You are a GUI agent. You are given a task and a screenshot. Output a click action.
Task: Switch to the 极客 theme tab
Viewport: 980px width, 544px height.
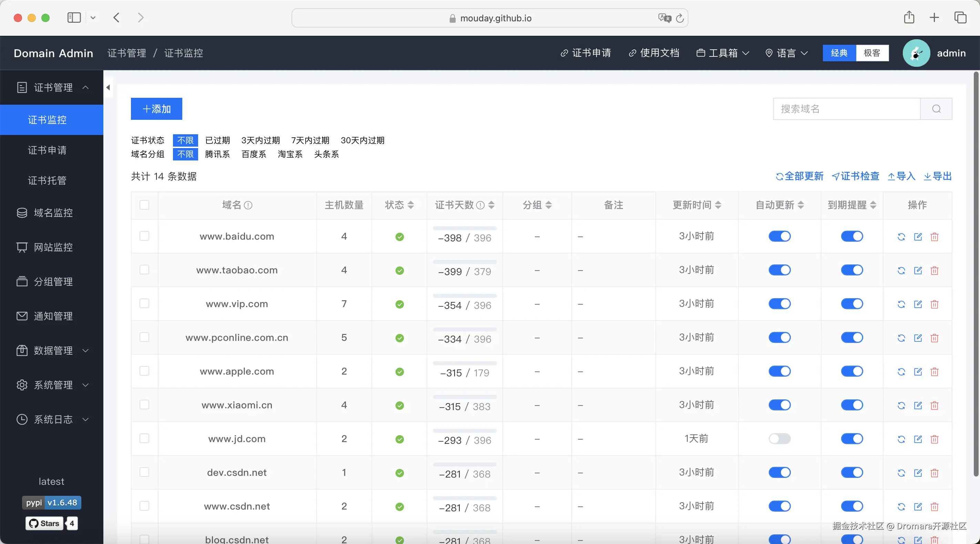[x=872, y=53]
